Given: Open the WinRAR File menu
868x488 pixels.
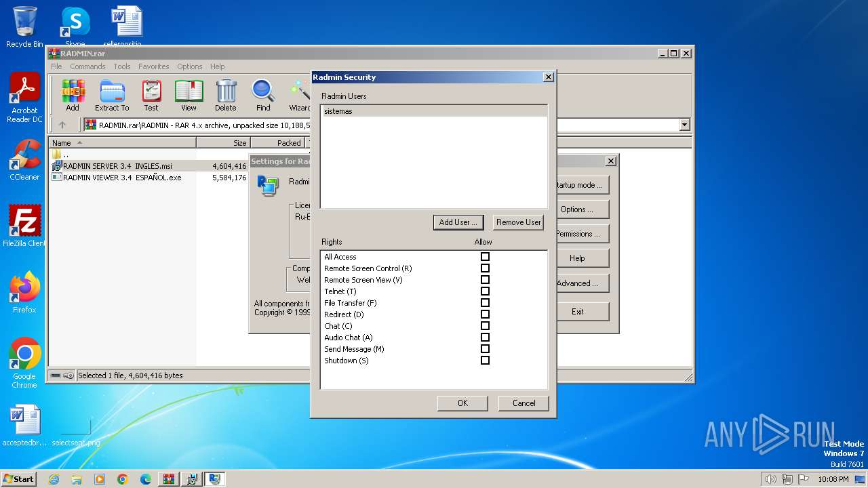Looking at the screenshot, I should [x=56, y=66].
